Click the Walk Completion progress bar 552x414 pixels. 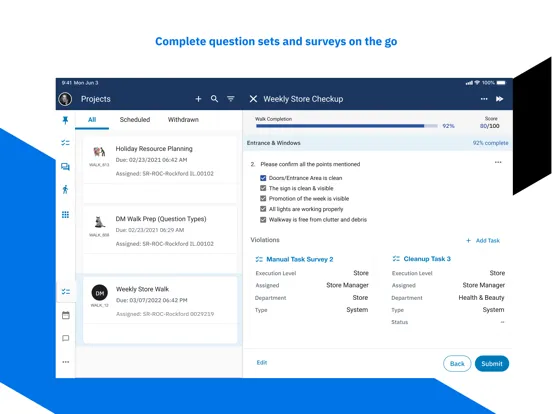(347, 126)
